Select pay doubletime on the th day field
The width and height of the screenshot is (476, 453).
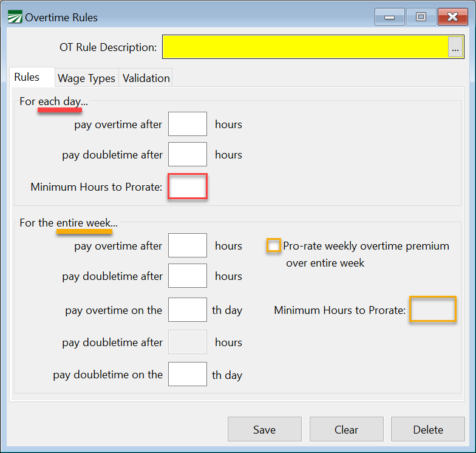[x=188, y=375]
